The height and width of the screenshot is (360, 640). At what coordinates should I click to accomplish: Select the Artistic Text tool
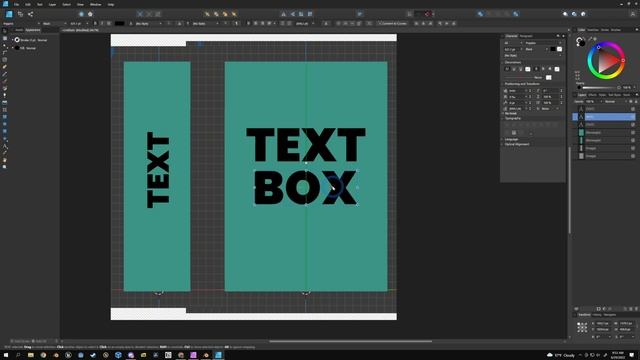pos(4,146)
